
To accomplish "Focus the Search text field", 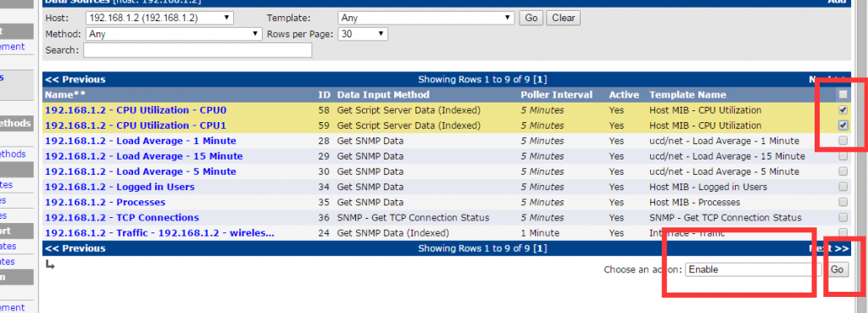I will tap(198, 50).
